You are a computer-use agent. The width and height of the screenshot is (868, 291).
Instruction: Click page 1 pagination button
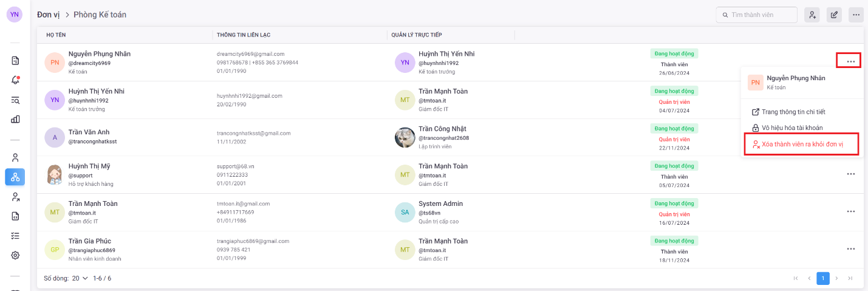[x=823, y=278]
